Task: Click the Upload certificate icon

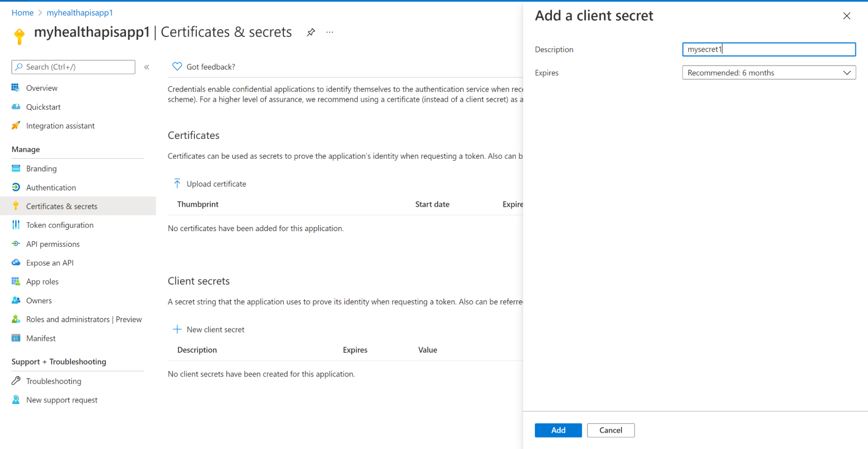Action: (x=177, y=184)
